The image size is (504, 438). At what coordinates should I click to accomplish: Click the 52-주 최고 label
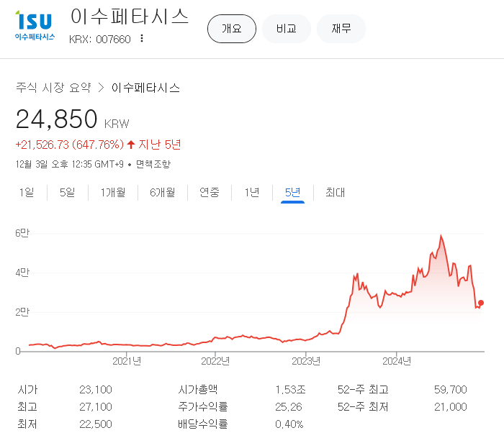(363, 390)
